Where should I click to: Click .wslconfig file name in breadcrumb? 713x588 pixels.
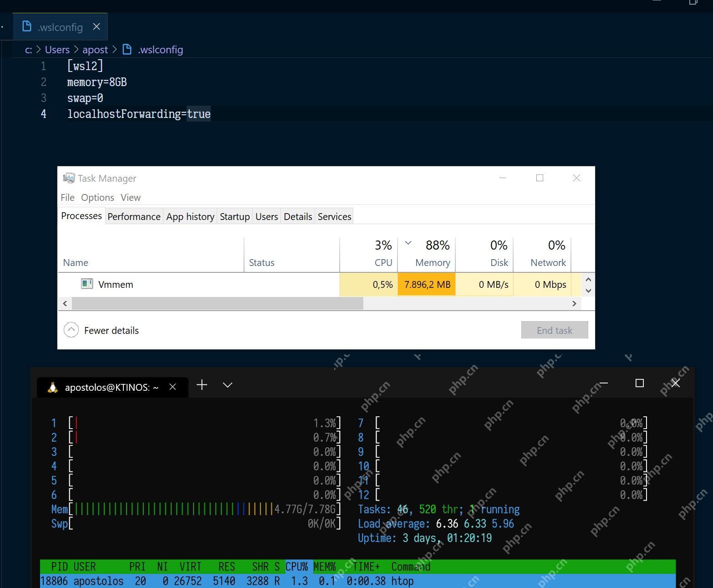pyautogui.click(x=160, y=50)
